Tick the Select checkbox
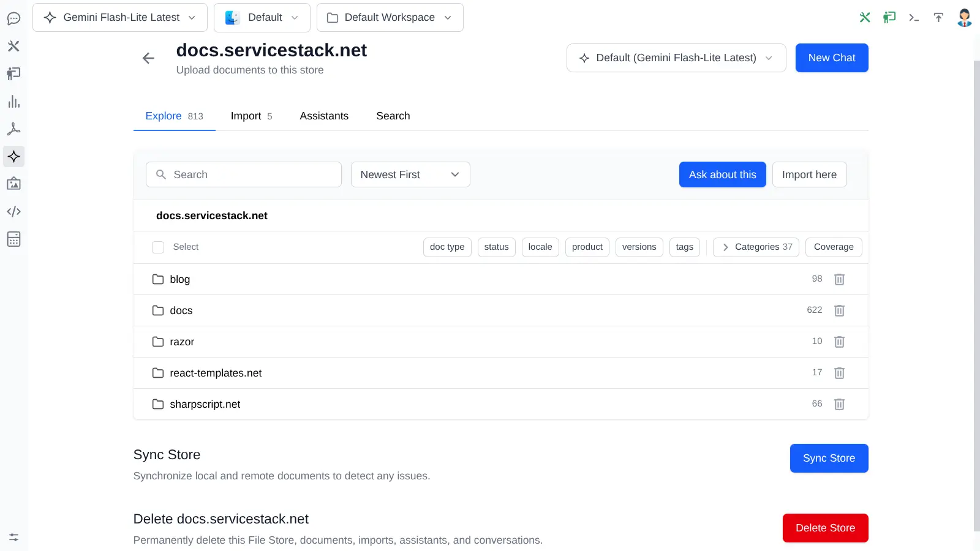 158,247
